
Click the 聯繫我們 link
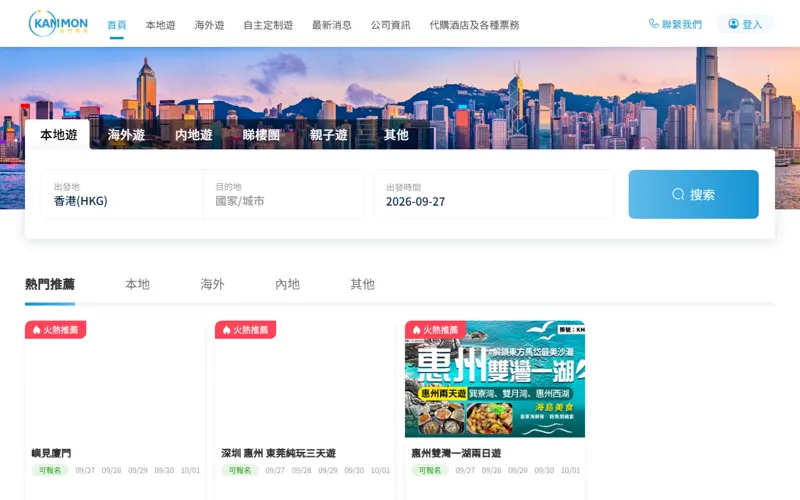point(675,24)
